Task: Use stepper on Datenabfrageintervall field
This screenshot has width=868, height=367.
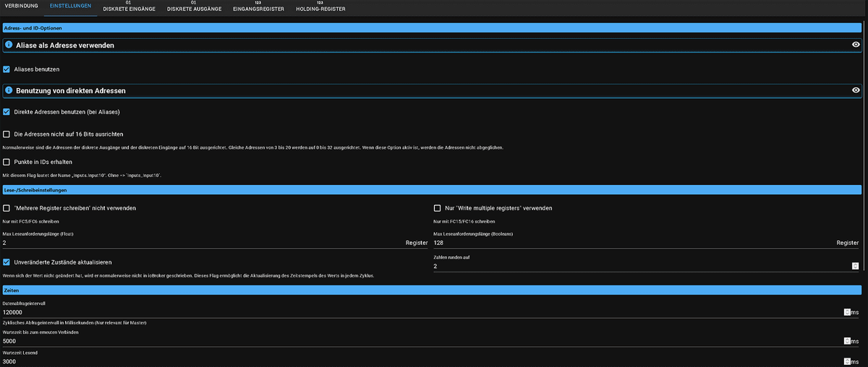Action: [846, 313]
